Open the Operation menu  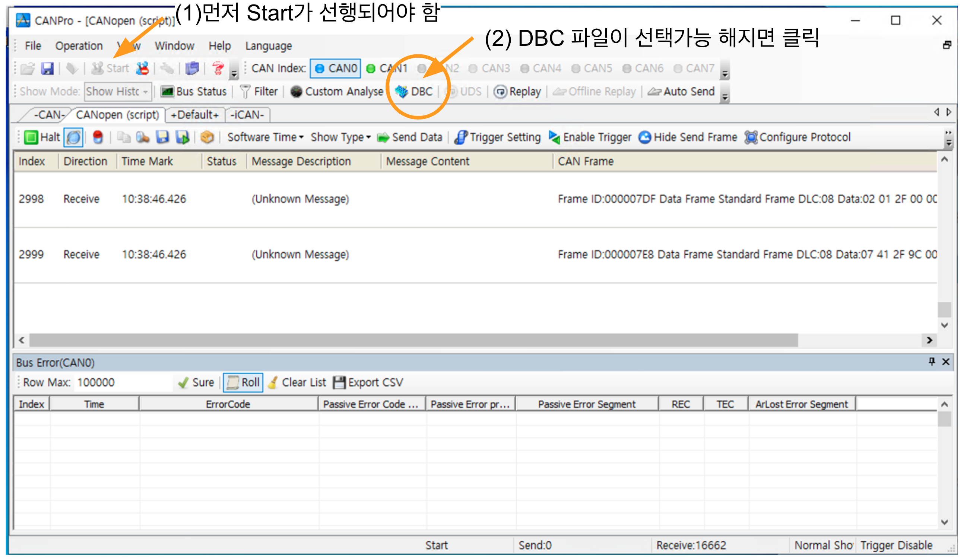(79, 46)
